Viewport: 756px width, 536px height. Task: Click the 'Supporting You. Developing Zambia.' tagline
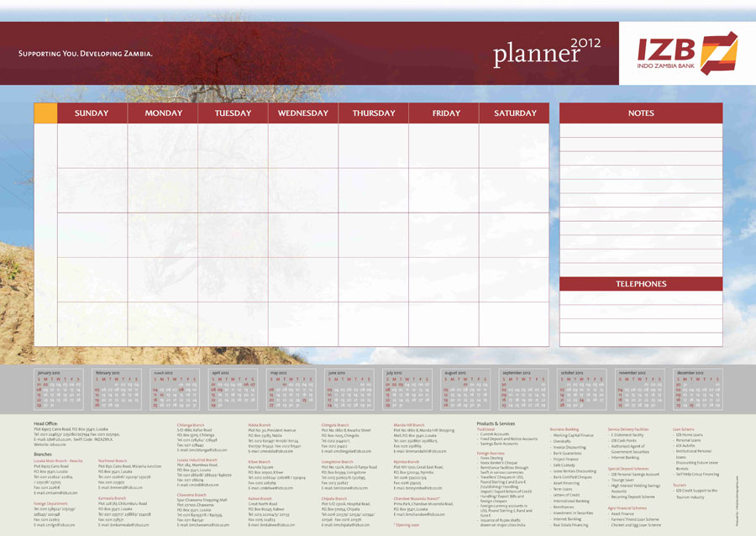(86, 54)
